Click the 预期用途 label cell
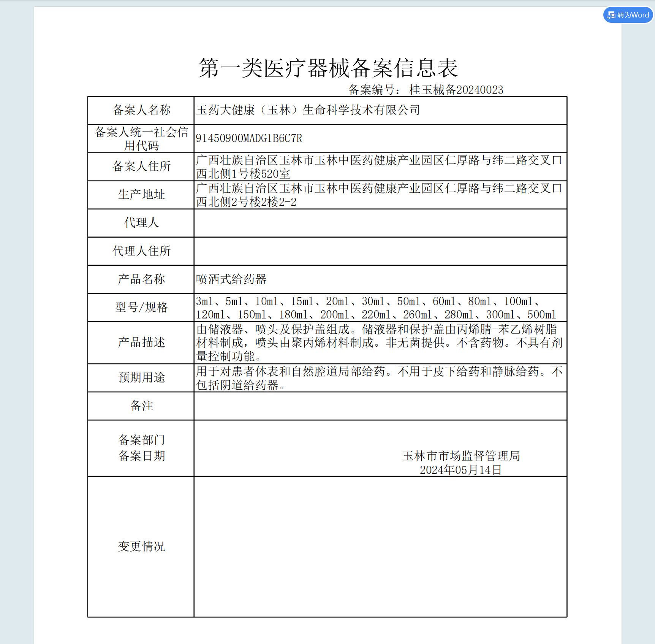This screenshot has height=644, width=655. click(141, 378)
